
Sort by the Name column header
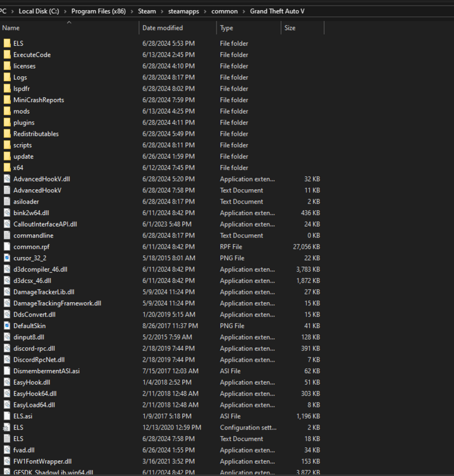(69, 28)
